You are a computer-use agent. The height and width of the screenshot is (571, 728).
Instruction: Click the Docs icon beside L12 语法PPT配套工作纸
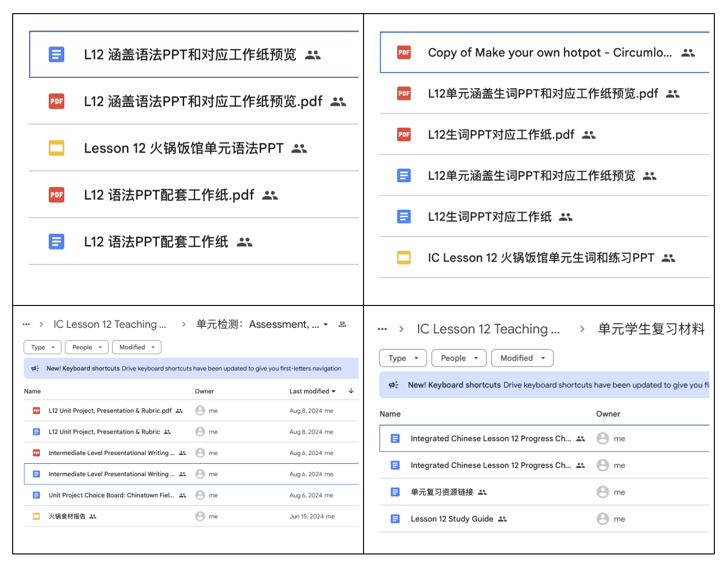tap(57, 241)
